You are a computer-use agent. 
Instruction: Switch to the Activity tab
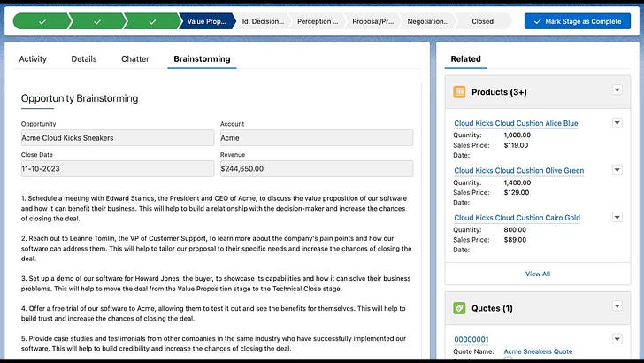coord(33,58)
